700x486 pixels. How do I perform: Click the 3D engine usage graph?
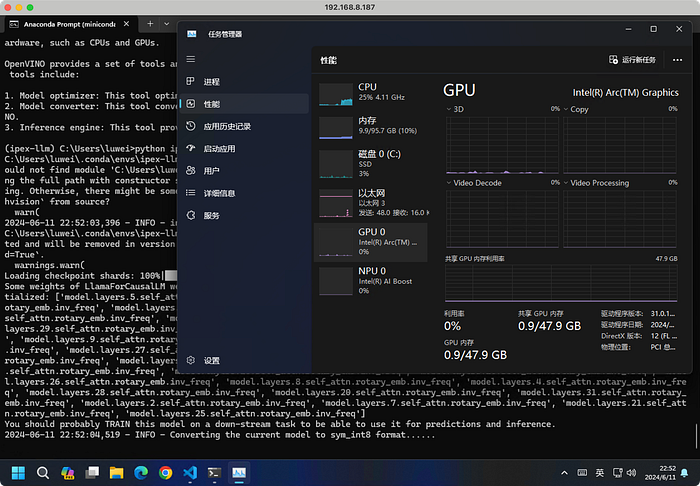(502, 145)
